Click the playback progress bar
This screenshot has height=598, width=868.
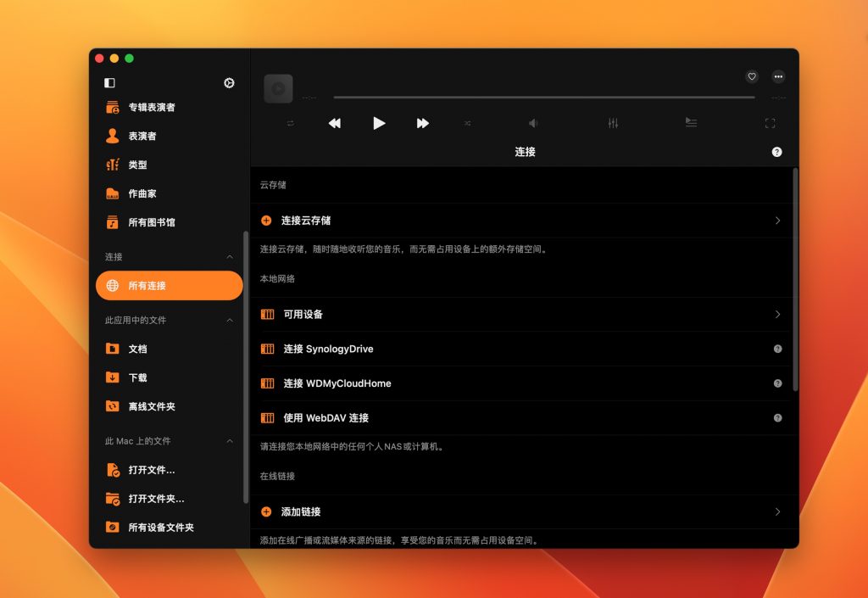click(x=542, y=98)
